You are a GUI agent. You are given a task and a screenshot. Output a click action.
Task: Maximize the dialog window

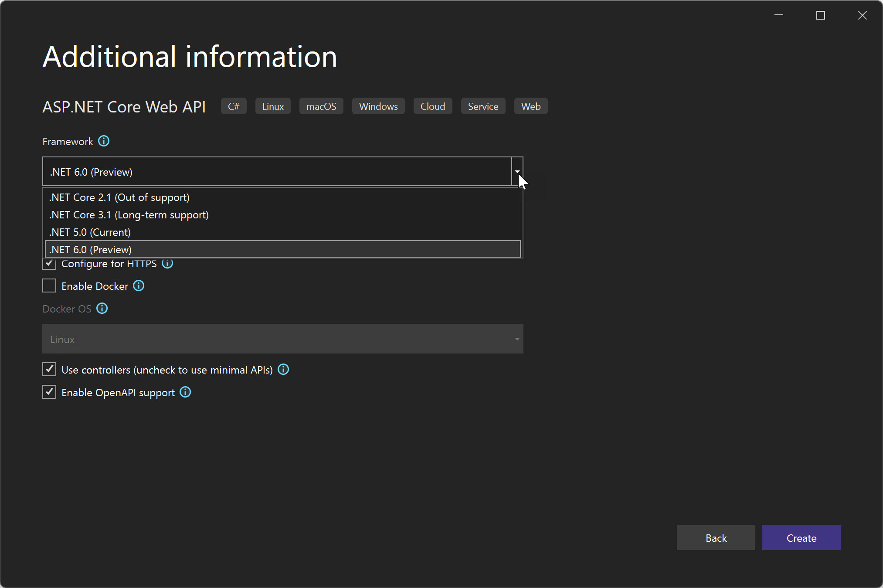(x=821, y=15)
